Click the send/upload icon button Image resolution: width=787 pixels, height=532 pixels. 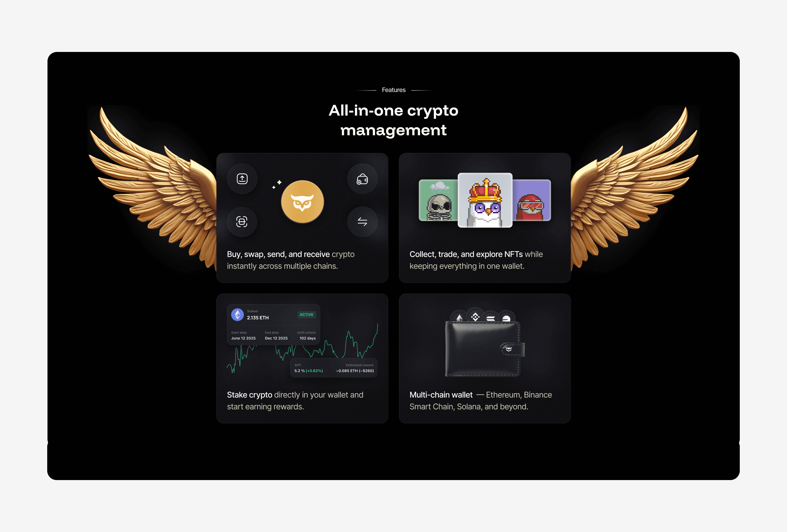pos(242,179)
